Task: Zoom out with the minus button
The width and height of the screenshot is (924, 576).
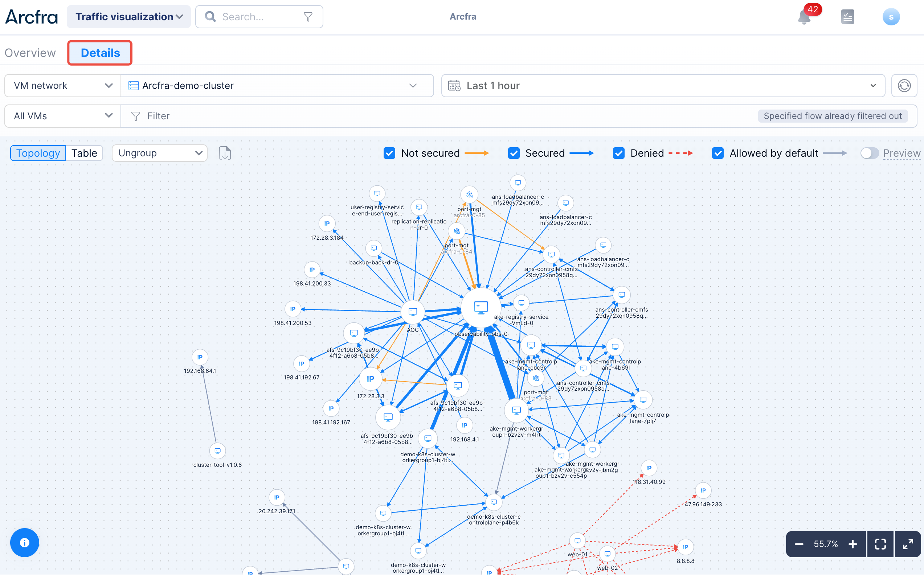Action: pos(799,544)
